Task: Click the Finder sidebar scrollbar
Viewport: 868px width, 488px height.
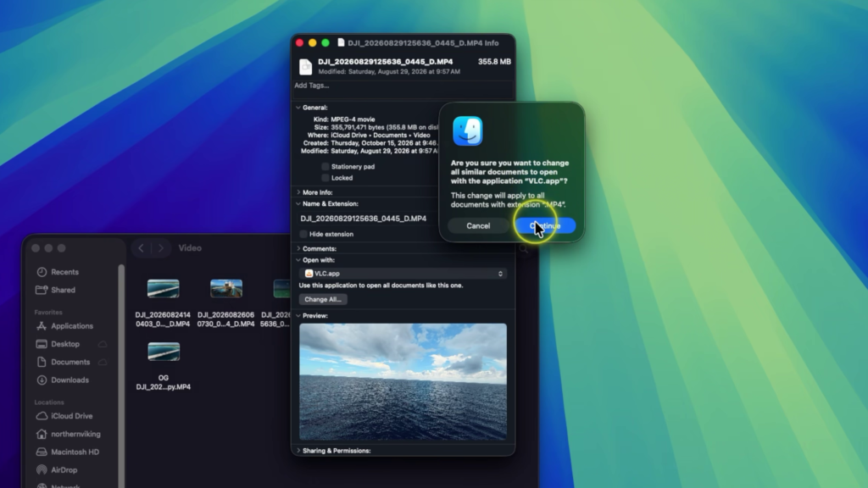Action: coord(121,376)
